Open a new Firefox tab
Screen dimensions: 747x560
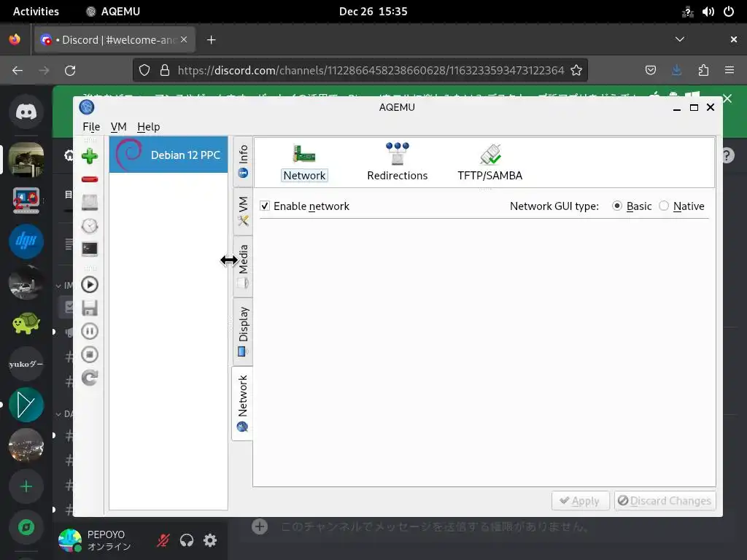click(x=212, y=40)
